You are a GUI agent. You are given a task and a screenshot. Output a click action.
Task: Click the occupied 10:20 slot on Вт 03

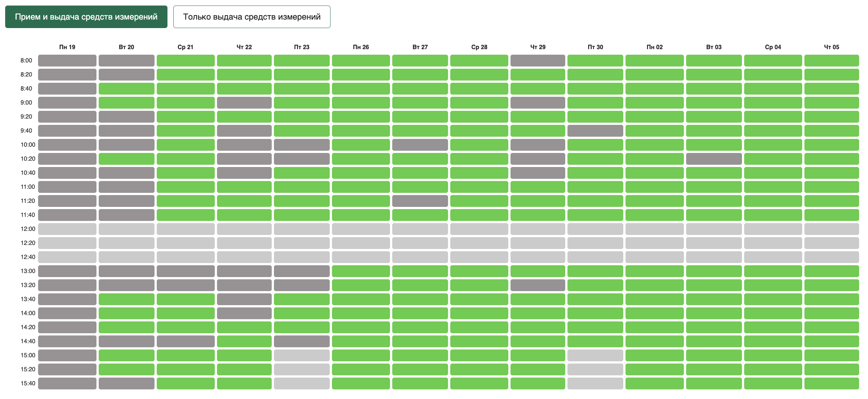click(x=713, y=159)
